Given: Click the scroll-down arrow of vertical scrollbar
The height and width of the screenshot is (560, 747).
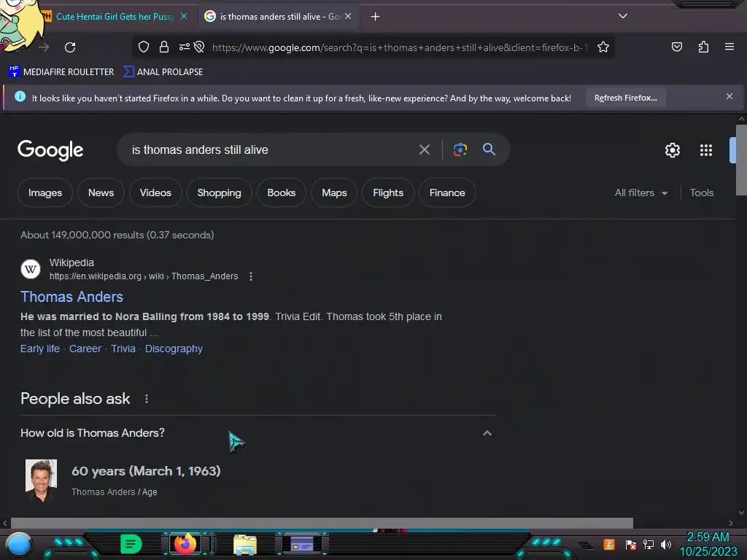Looking at the screenshot, I should click(x=741, y=513).
